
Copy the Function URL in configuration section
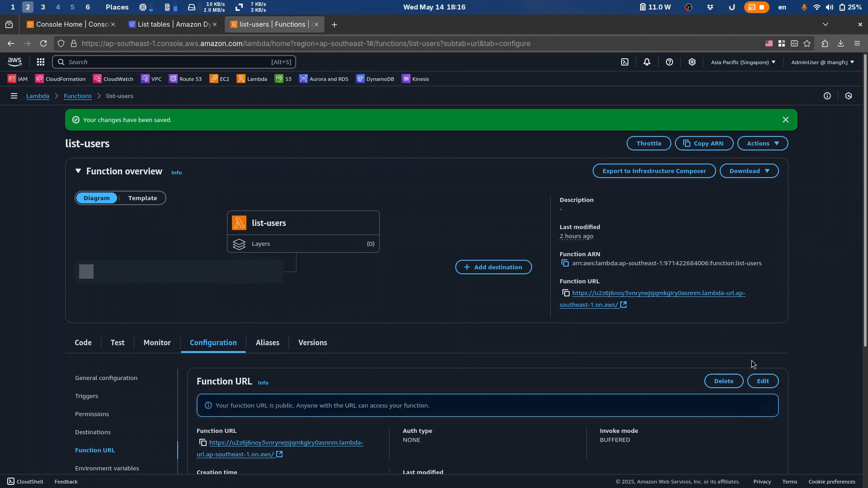[203, 443]
